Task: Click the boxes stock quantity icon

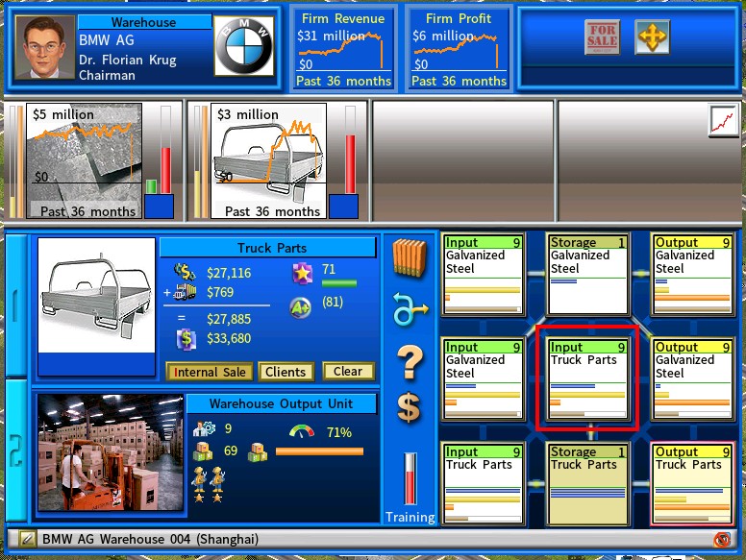Action: pyautogui.click(x=203, y=451)
